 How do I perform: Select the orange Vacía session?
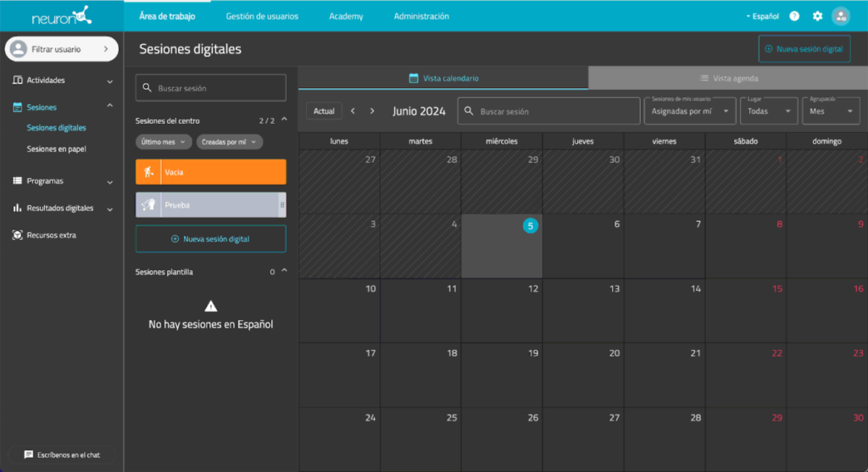(x=211, y=172)
